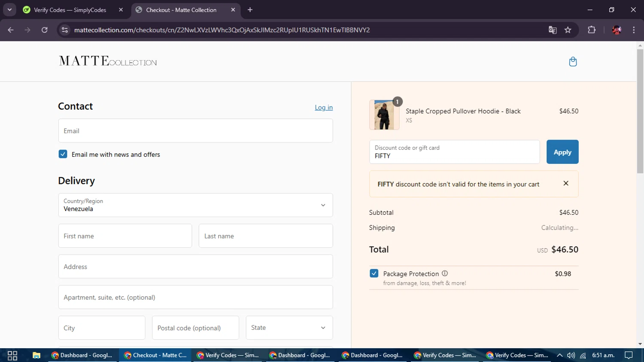Open the tab search dropdown arrow
Screen dimensions: 644x362
tap(9, 9)
